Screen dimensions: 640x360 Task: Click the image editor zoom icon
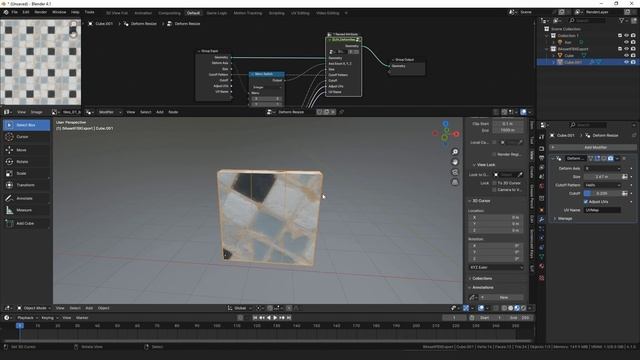click(x=73, y=25)
